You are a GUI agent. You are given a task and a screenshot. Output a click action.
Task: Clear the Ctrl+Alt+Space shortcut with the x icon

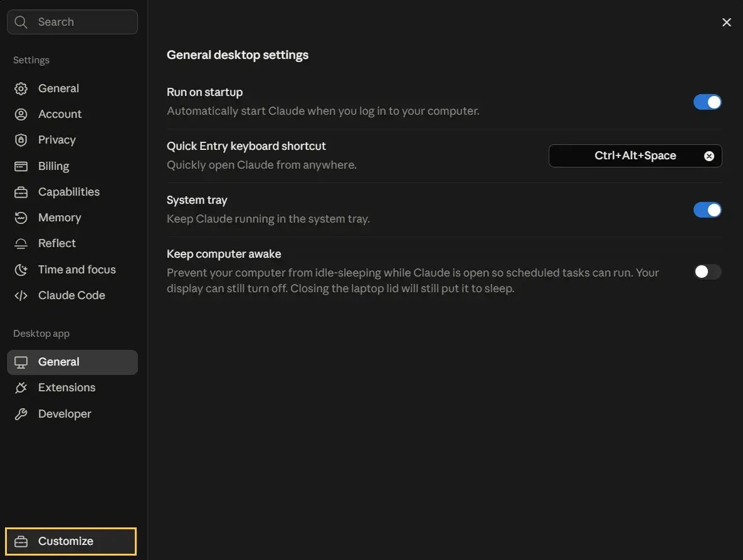709,156
